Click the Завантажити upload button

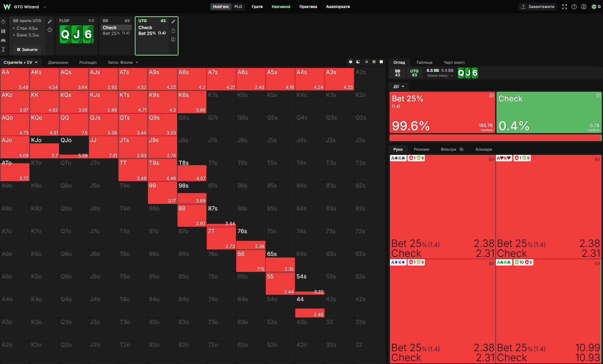pyautogui.click(x=538, y=7)
